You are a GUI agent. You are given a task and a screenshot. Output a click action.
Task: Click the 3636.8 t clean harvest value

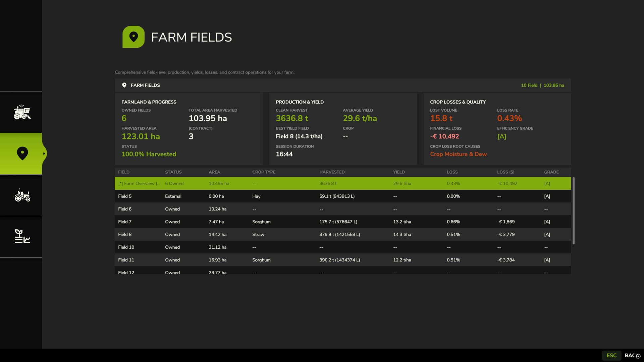coord(292,118)
